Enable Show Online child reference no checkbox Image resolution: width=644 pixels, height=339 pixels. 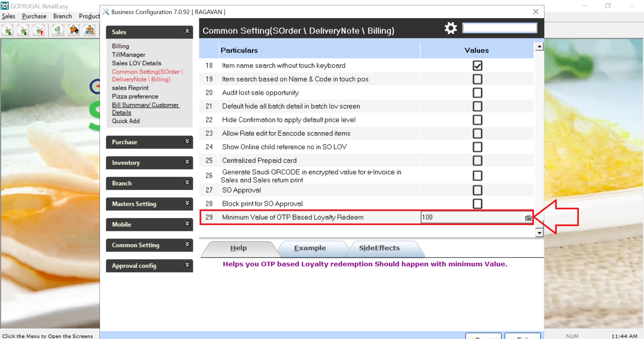(x=477, y=147)
